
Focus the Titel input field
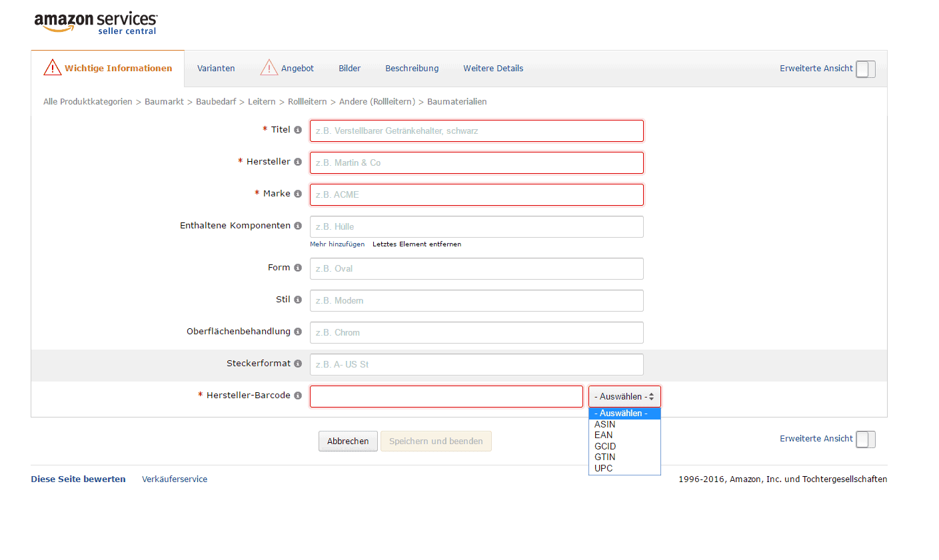476,131
